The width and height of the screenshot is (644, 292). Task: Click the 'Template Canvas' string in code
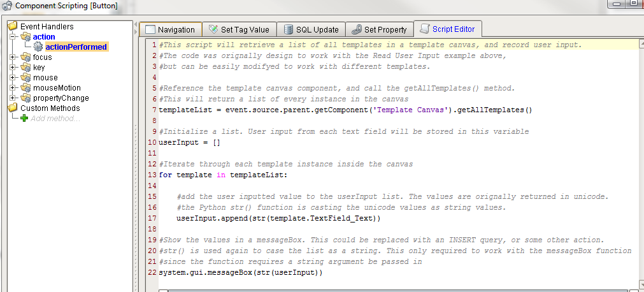tap(411, 110)
